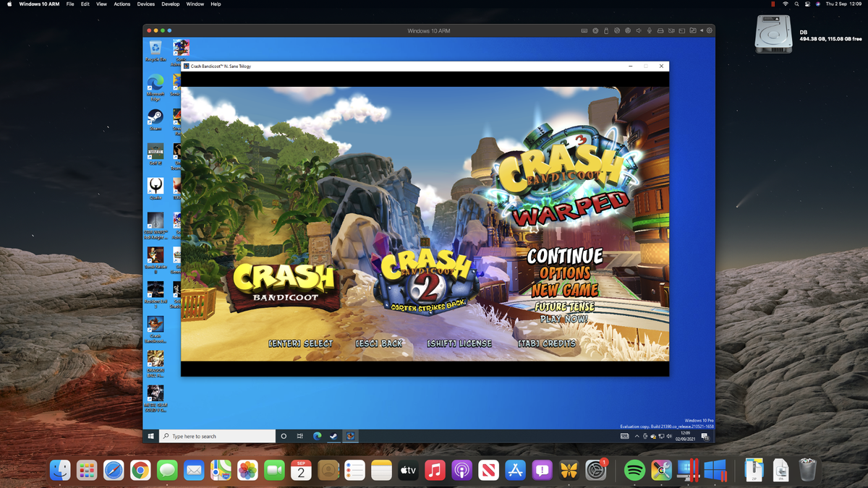Image resolution: width=868 pixels, height=488 pixels.
Task: Choose NEW GAME in the game menu
Action: coord(564,291)
